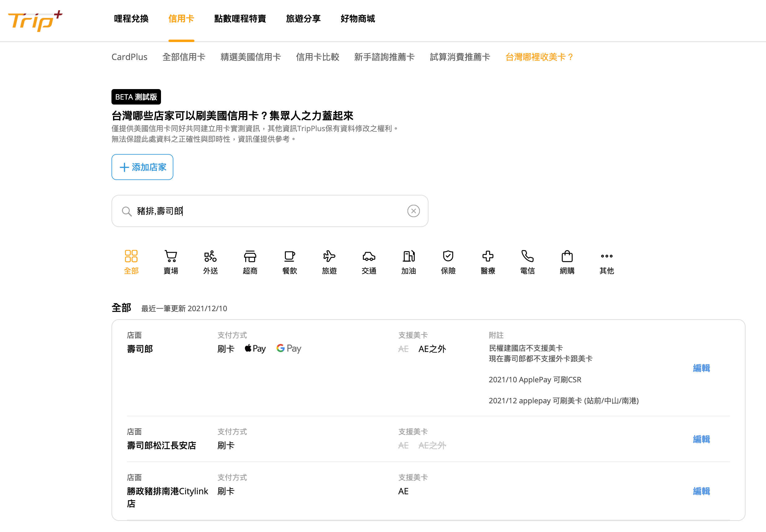Viewport: 766px width, 532px height.
Task: Edit the 壽司郎 store entry via 編輯 link
Action: coord(701,368)
